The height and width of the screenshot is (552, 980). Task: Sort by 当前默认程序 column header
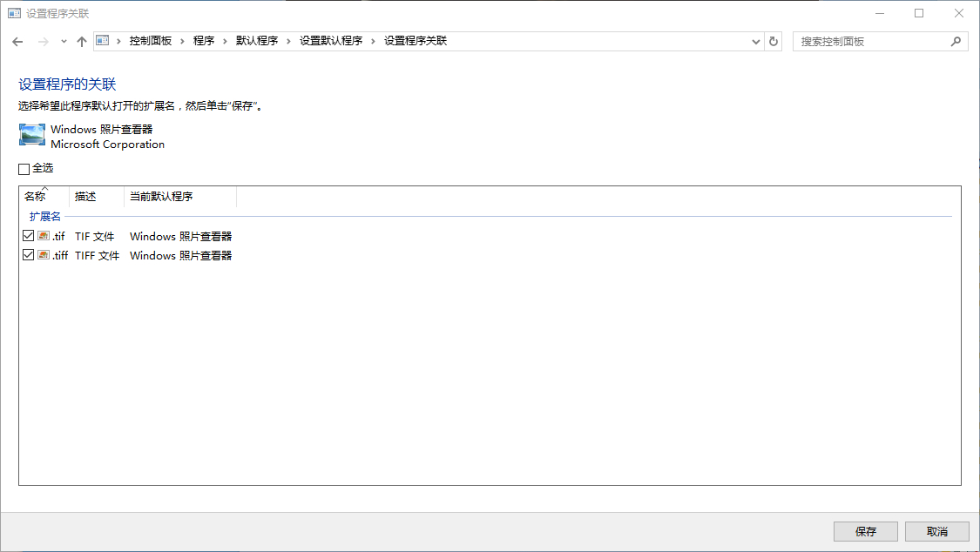point(180,196)
